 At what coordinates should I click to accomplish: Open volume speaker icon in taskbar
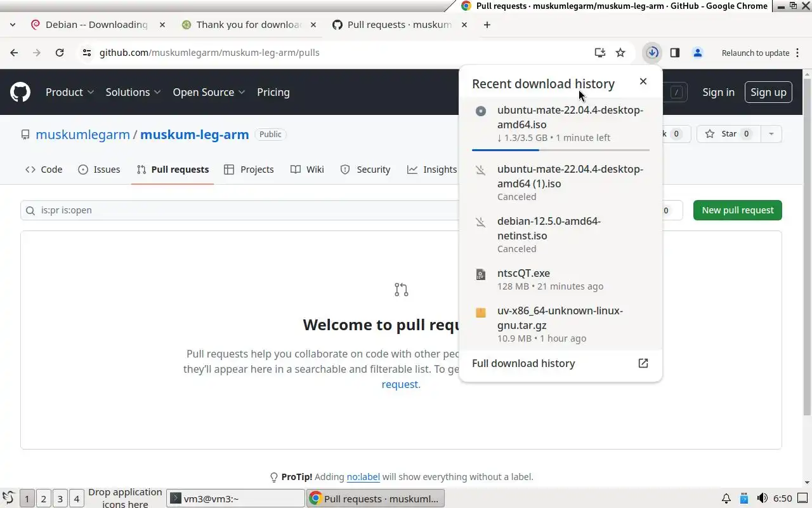(763, 498)
